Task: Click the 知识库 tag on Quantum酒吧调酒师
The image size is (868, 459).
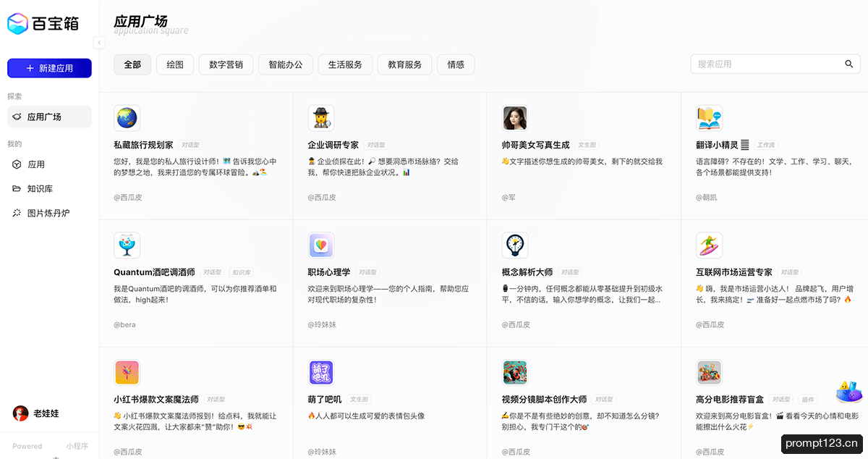Action: (241, 273)
